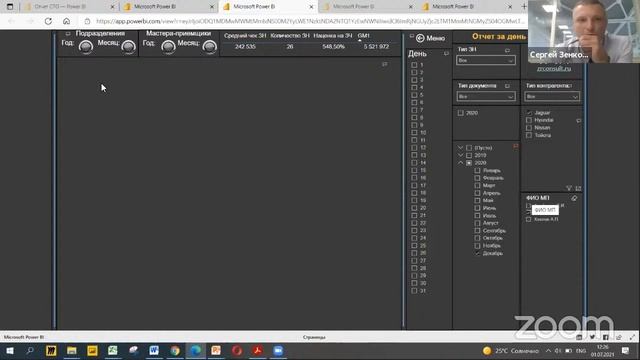Check the Март month checkbox
Screen dimensions: 640x360
[477, 186]
